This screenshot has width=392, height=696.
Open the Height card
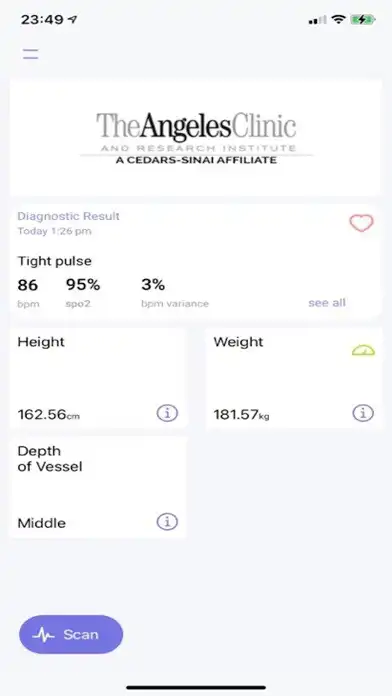pyautogui.click(x=98, y=378)
